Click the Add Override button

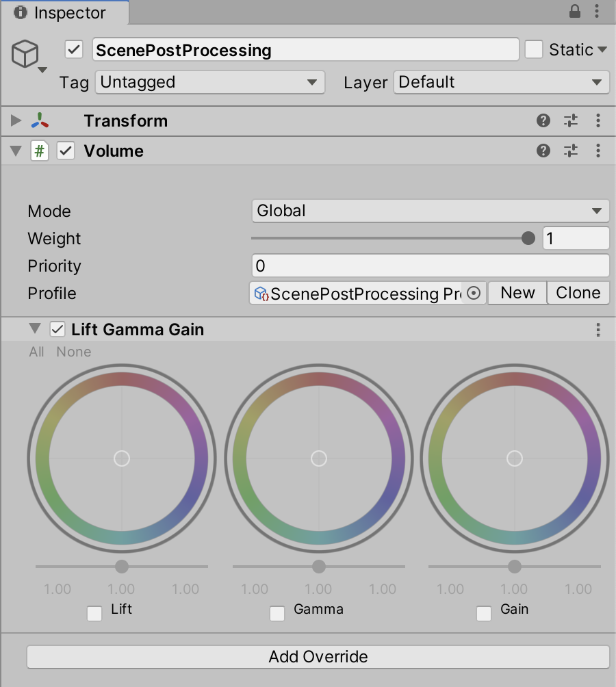pos(318,657)
